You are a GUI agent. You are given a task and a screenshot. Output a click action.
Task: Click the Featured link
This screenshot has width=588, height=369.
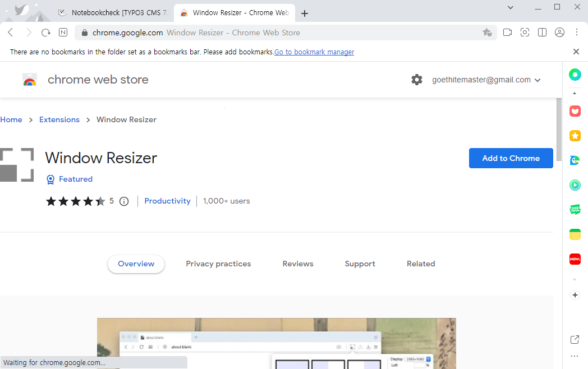pyautogui.click(x=76, y=179)
